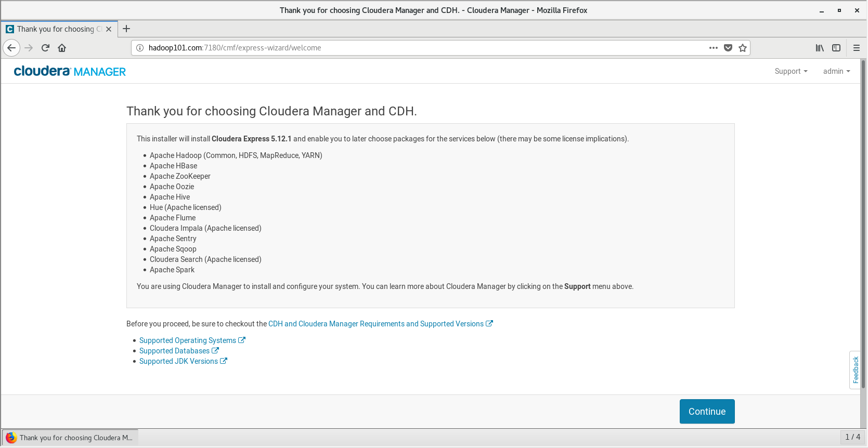This screenshot has width=868, height=448.
Task: Bookmark this page with star icon
Action: point(743,48)
